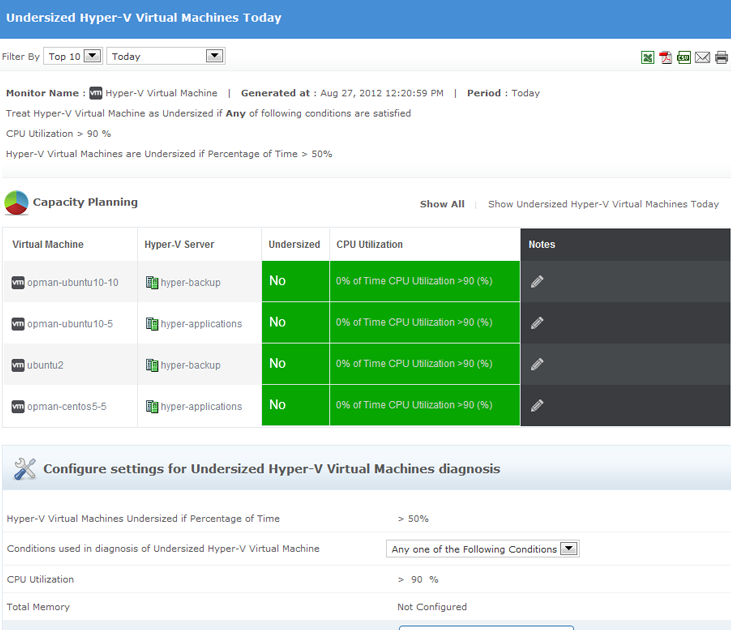The image size is (731, 630).
Task: Edit notes for opman-ubuntu10-10
Action: tap(537, 281)
